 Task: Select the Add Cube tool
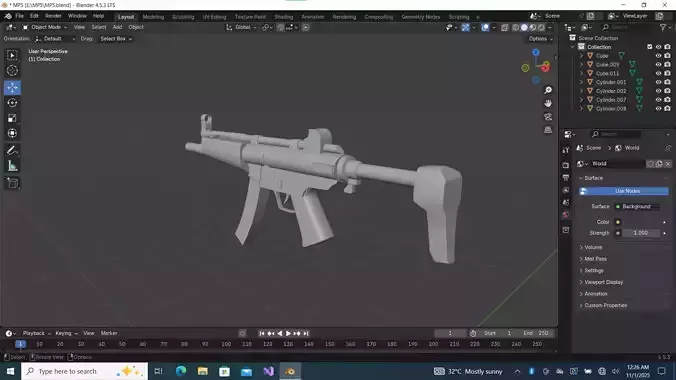coord(12,183)
